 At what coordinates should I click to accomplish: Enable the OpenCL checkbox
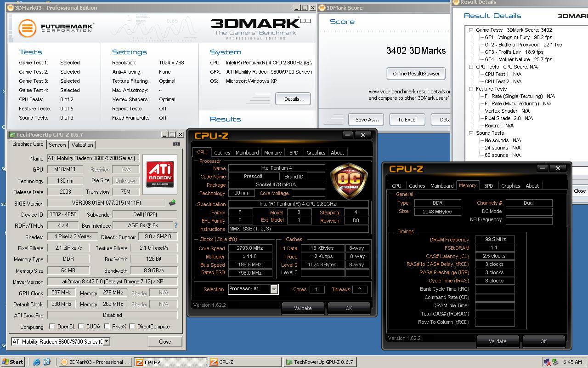click(x=52, y=327)
